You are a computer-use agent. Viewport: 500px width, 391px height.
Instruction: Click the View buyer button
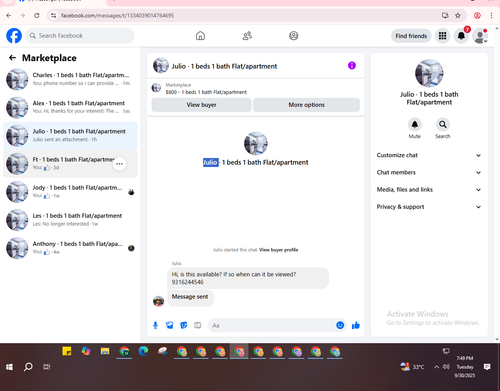pyautogui.click(x=201, y=105)
